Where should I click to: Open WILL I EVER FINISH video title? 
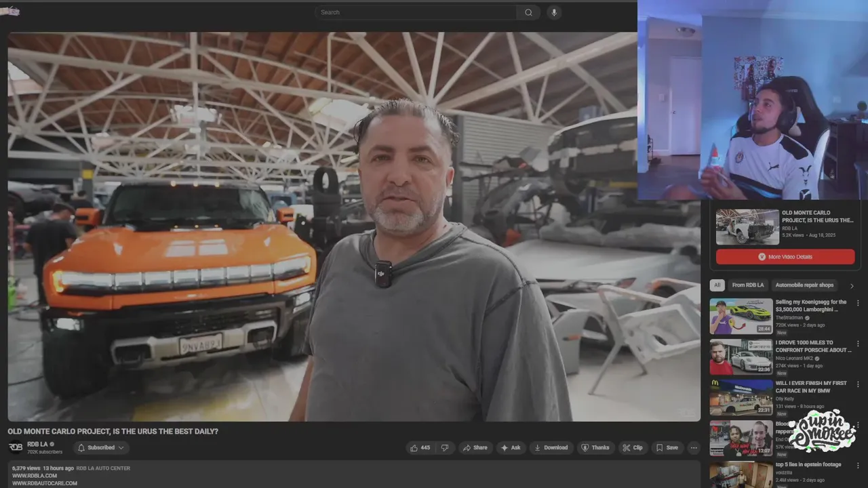point(811,387)
